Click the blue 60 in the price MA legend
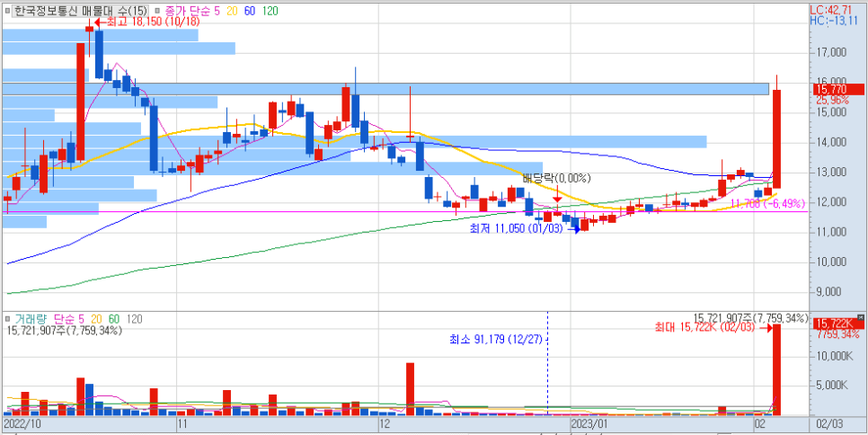The width and height of the screenshot is (868, 435). [x=250, y=11]
